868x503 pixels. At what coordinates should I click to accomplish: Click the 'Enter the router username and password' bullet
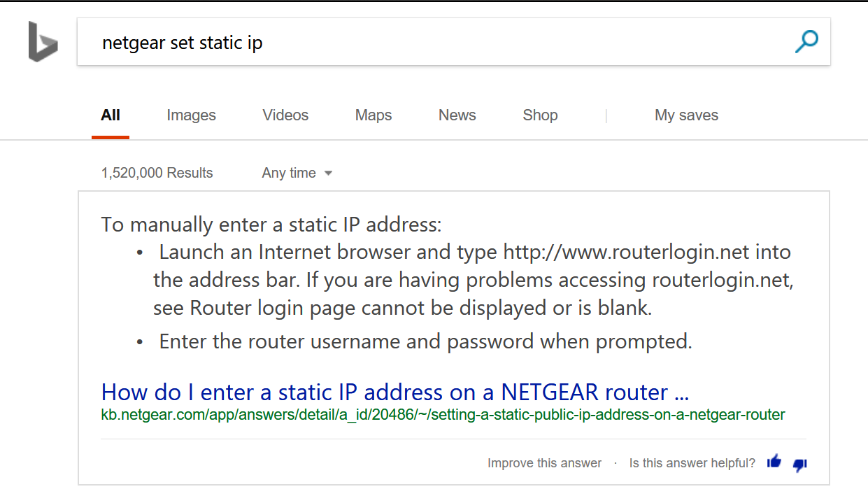click(x=425, y=341)
